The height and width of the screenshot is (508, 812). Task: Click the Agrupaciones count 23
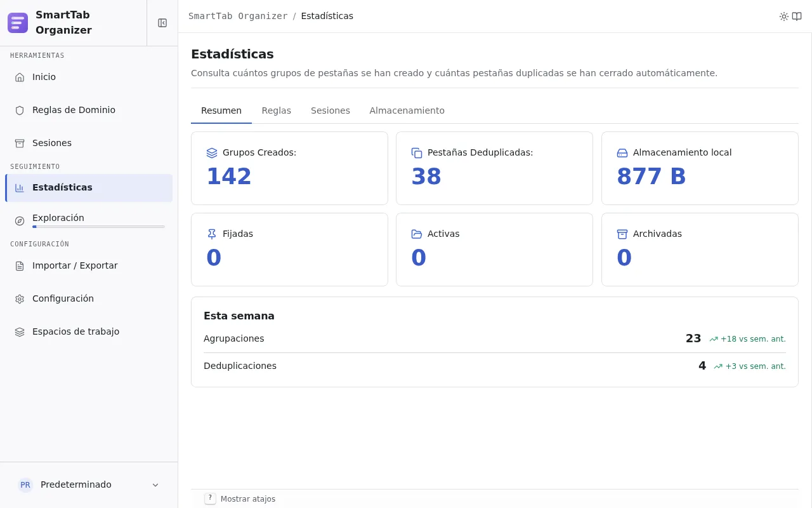tap(693, 338)
